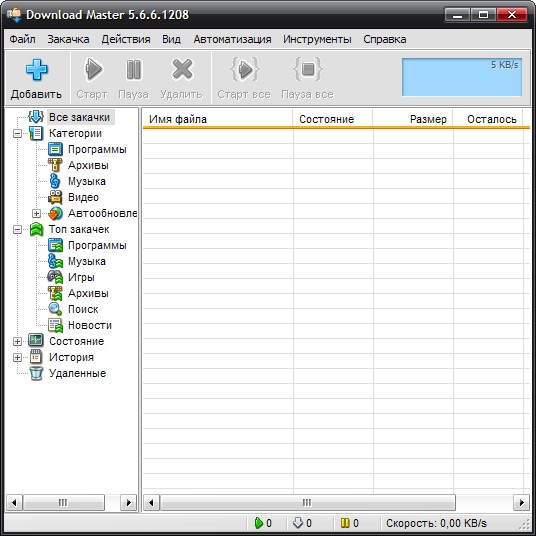Image resolution: width=536 pixels, height=536 pixels.
Task: Open the Удаленные trash bin icon
Action: (x=36, y=373)
